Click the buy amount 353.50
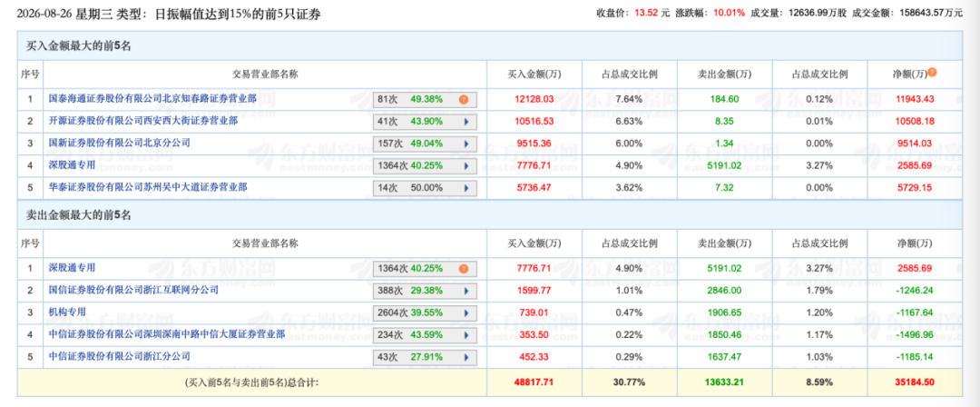The image size is (980, 407). click(x=534, y=335)
